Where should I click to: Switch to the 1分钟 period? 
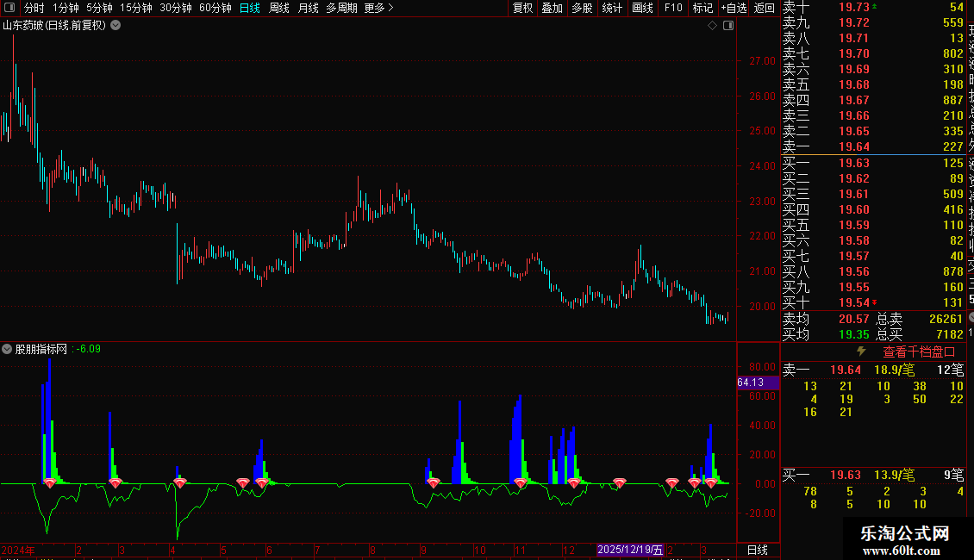(x=66, y=8)
